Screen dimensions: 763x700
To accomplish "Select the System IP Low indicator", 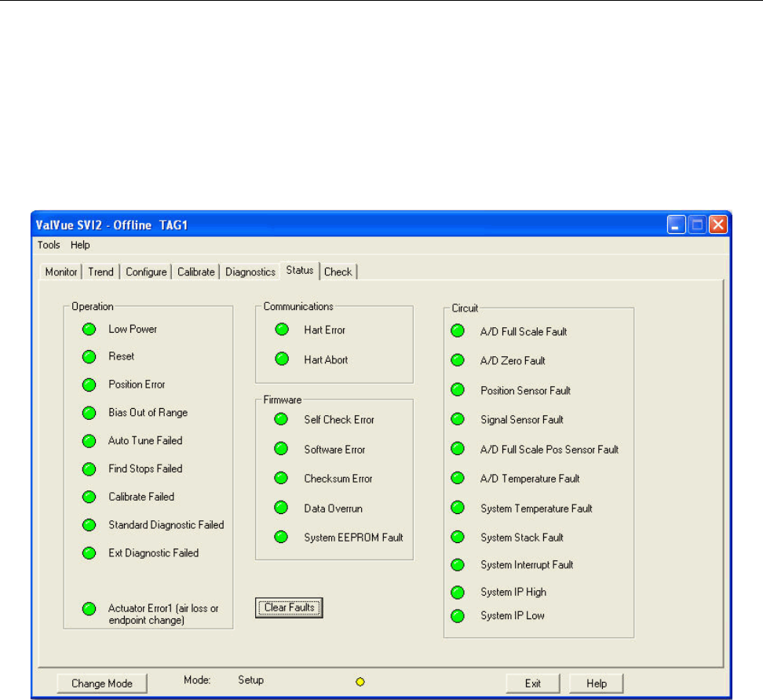I will pyautogui.click(x=458, y=616).
